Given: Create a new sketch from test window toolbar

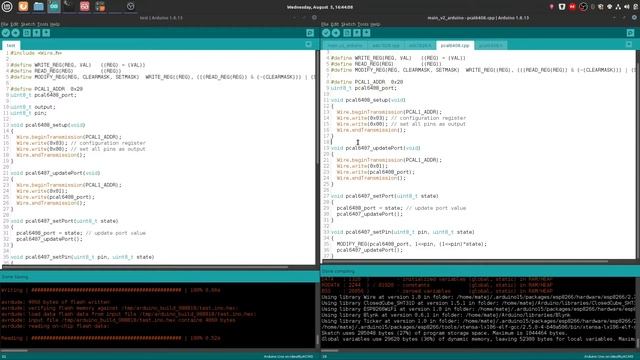Looking at the screenshot, I should 27,33.
